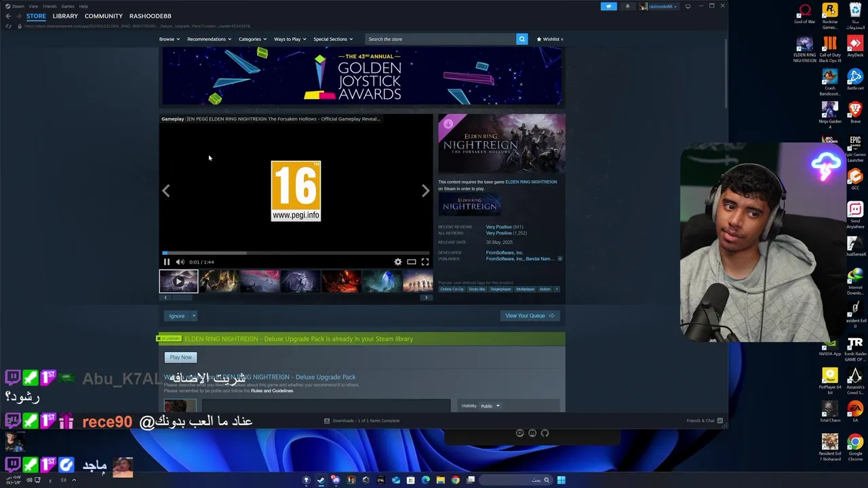Open the View menu
The width and height of the screenshot is (868, 488).
point(33,6)
